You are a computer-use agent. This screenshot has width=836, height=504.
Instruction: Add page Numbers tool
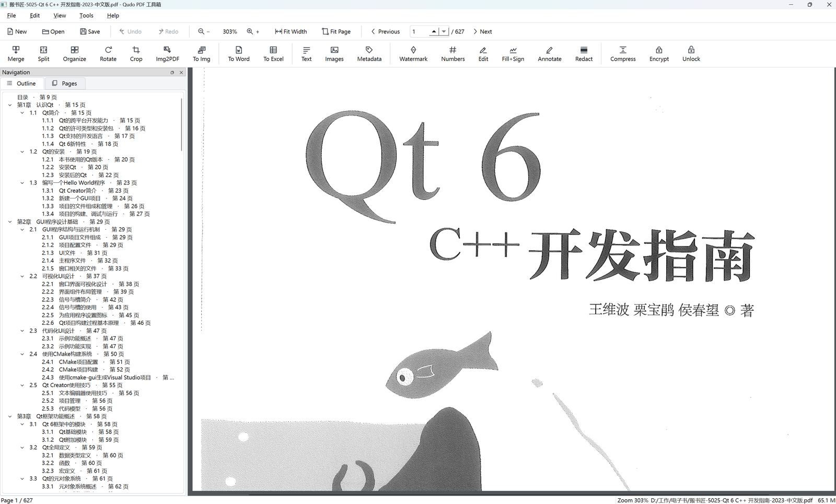453,53
